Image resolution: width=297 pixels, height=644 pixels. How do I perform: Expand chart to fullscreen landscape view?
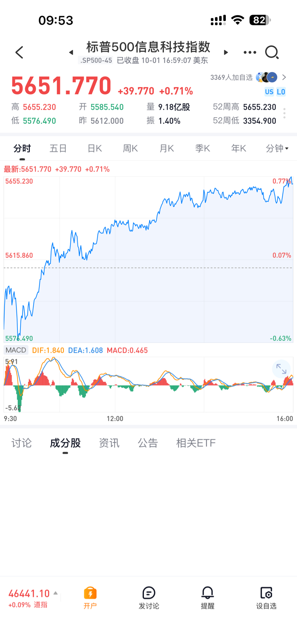[281, 369]
